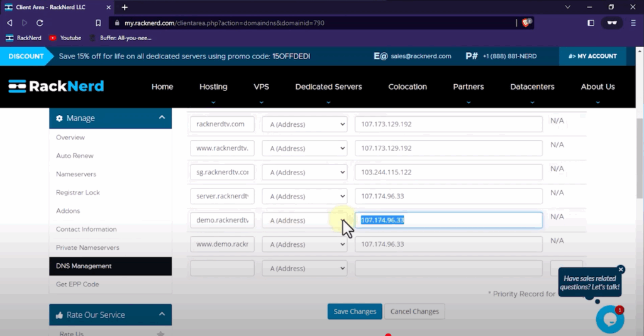Viewport: 644px width, 336px height.
Task: Open the Dedicated Servers menu
Action: click(328, 87)
